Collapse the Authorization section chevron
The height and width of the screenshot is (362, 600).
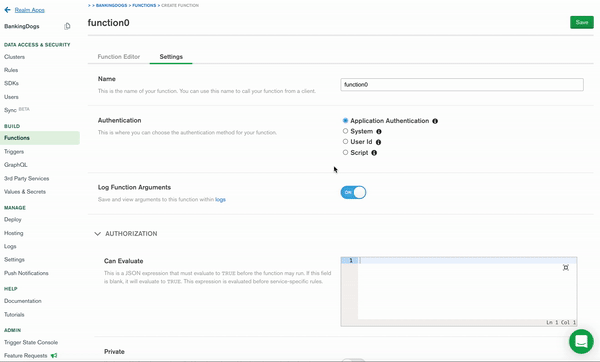coord(98,233)
